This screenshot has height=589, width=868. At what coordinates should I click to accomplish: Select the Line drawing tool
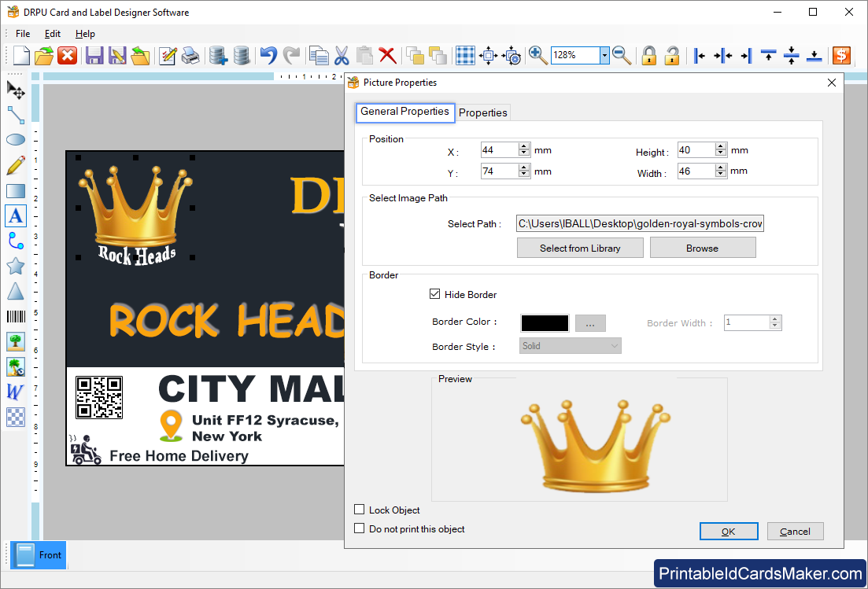click(x=16, y=115)
